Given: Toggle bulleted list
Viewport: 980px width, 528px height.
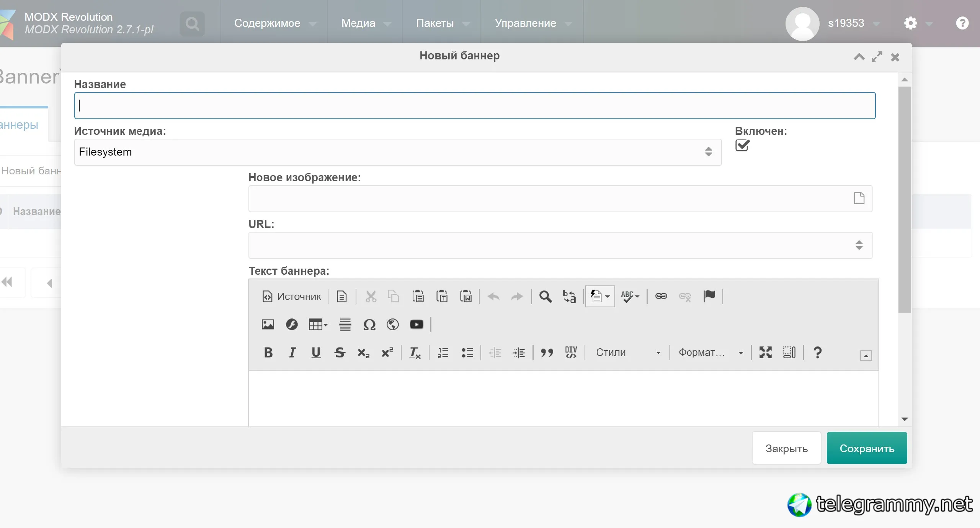Looking at the screenshot, I should [467, 353].
